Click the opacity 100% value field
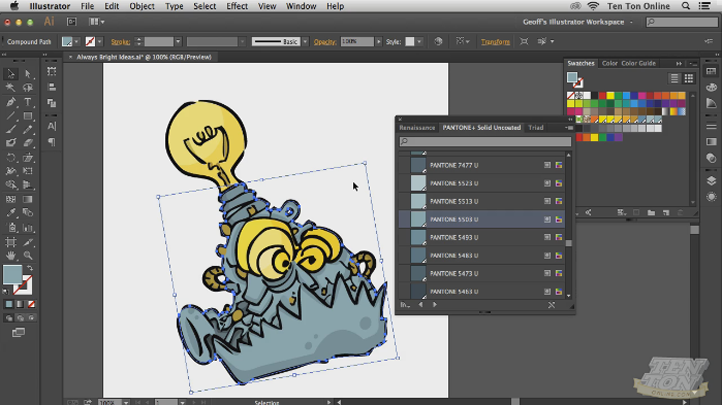722x405 pixels. [x=357, y=41]
